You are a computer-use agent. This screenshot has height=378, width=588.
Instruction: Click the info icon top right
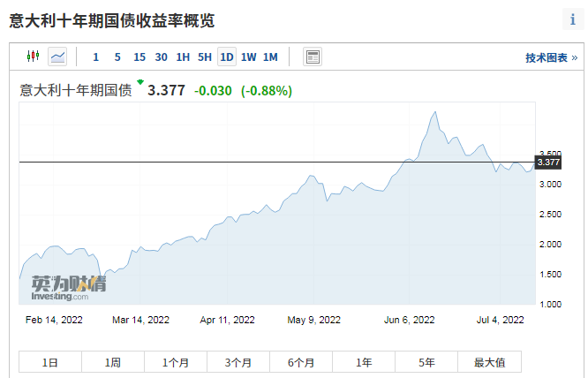(x=570, y=20)
